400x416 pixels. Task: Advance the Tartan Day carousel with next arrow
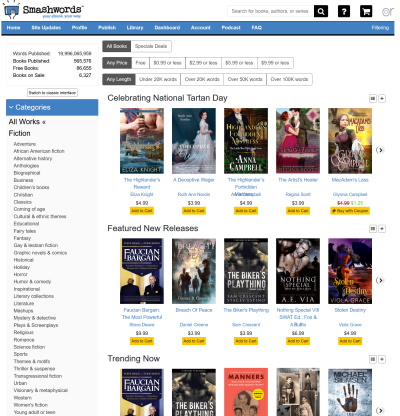[380, 150]
